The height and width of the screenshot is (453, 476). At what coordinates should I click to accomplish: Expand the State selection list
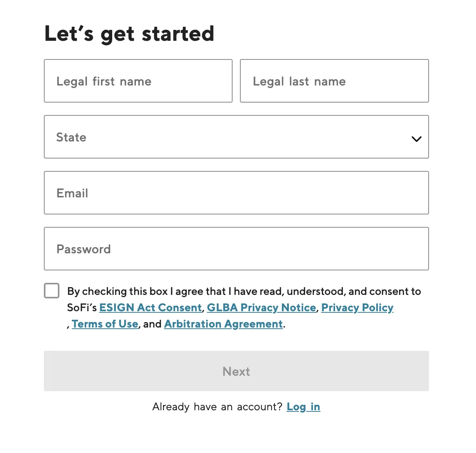point(236,137)
